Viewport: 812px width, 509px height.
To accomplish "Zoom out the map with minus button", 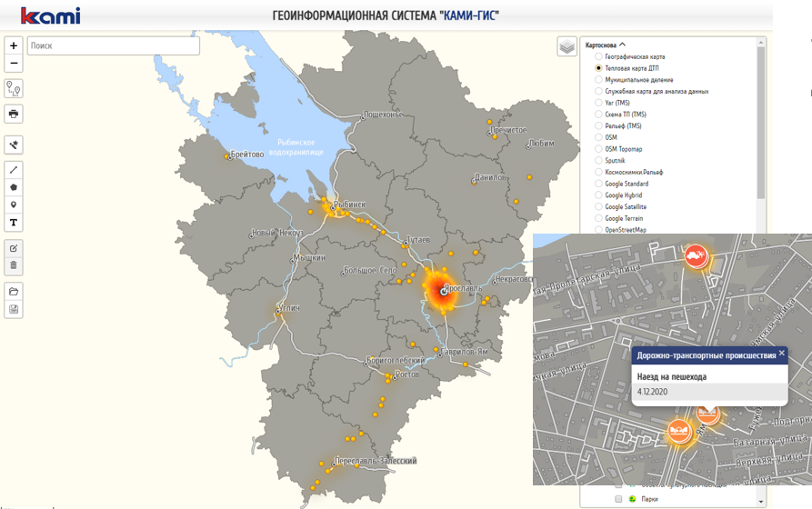I will pyautogui.click(x=14, y=64).
